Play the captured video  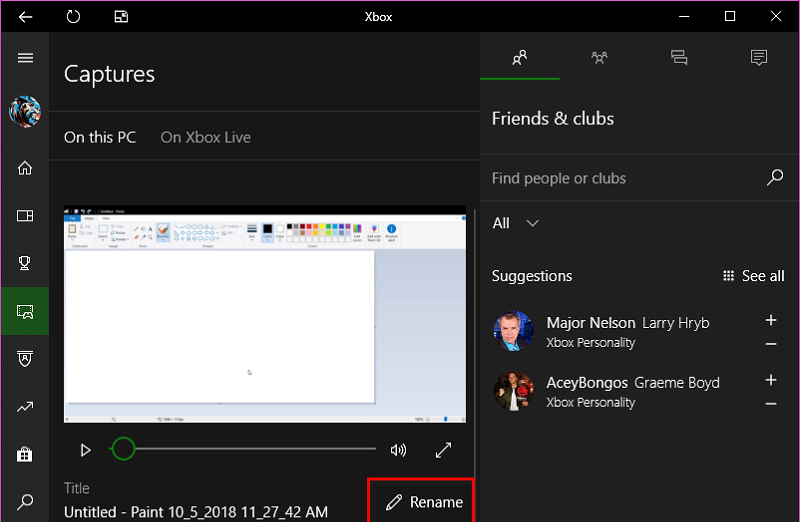pos(85,450)
